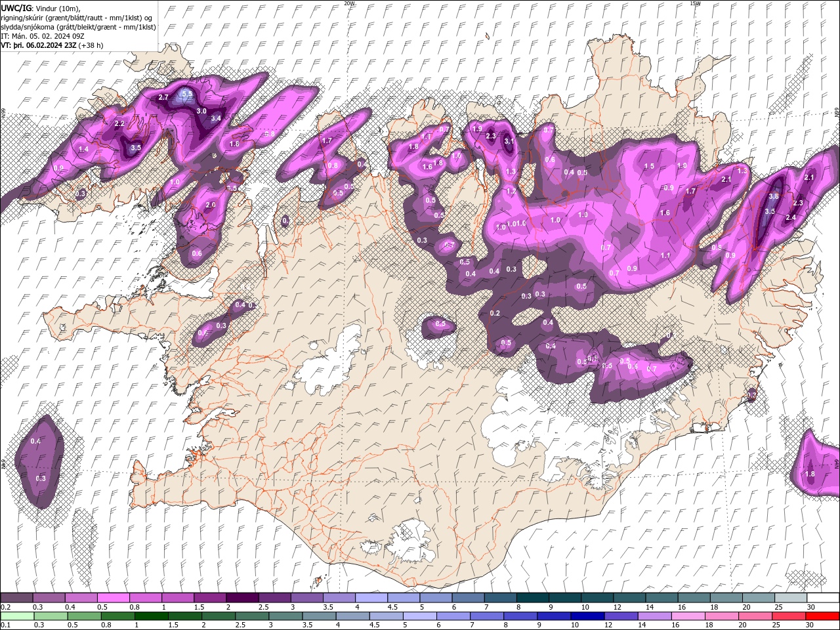840x630 pixels.
Task: Click the top-row swatch between 1.5 and 2
Action: coord(211,598)
